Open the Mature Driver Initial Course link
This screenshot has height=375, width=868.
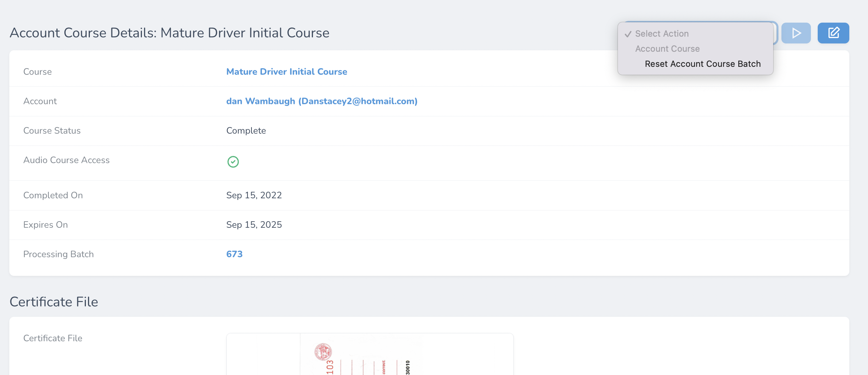pyautogui.click(x=286, y=72)
